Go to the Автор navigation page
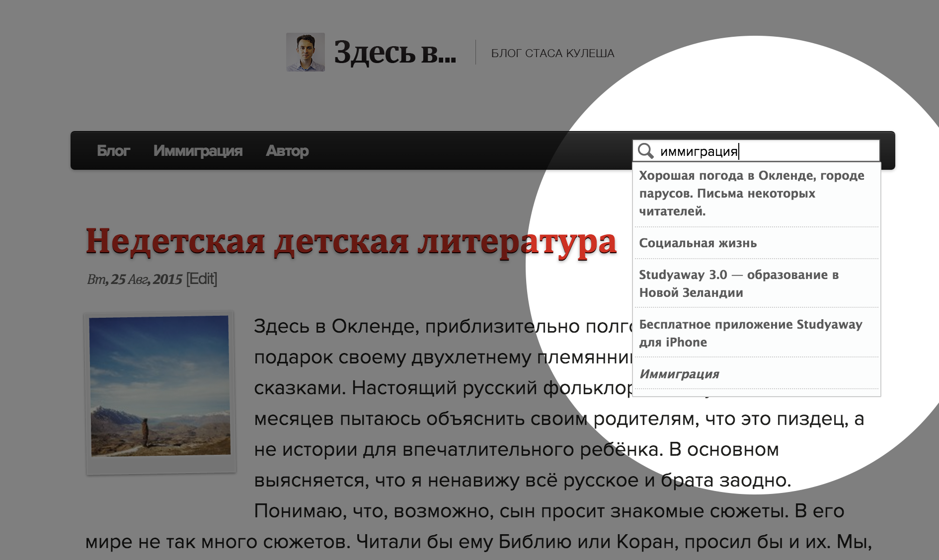Image resolution: width=939 pixels, height=560 pixels. (287, 150)
